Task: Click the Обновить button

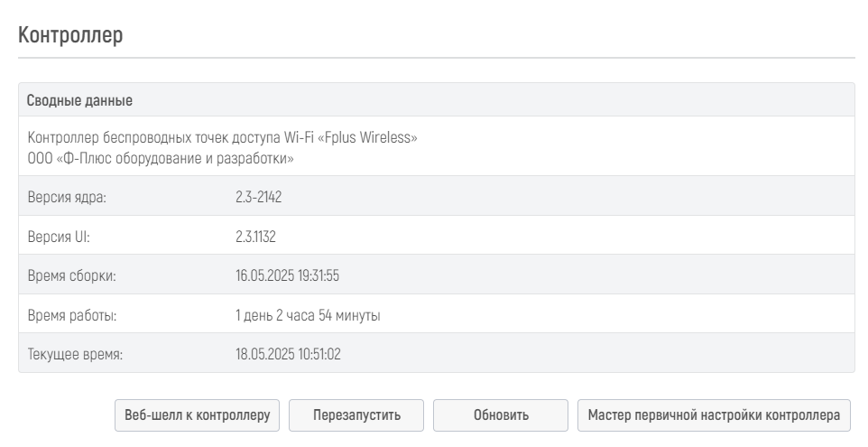Action: (501, 415)
